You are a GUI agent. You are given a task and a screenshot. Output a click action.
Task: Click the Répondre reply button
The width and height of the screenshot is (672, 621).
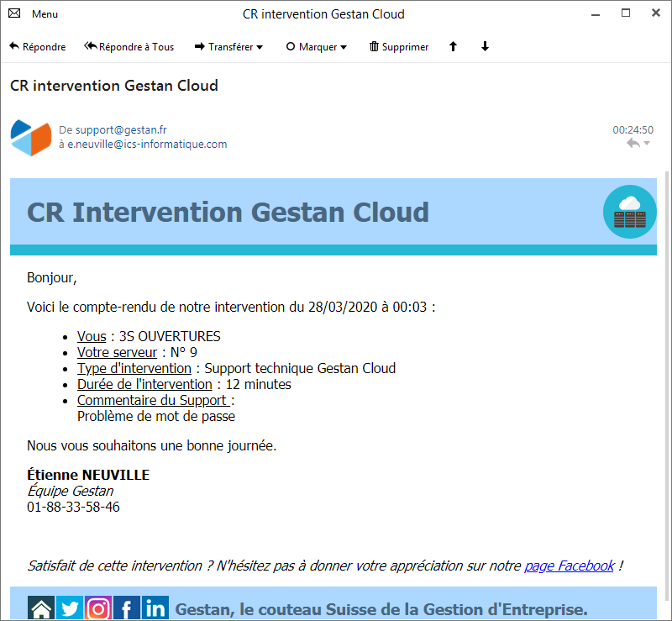(37, 47)
